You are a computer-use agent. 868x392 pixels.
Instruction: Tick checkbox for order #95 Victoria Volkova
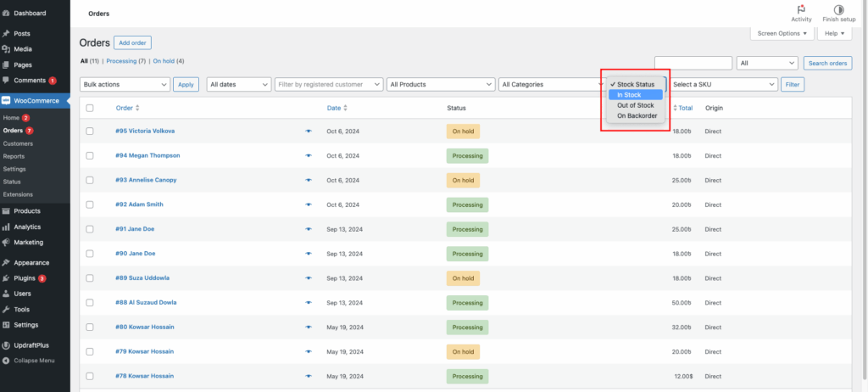pyautogui.click(x=90, y=131)
